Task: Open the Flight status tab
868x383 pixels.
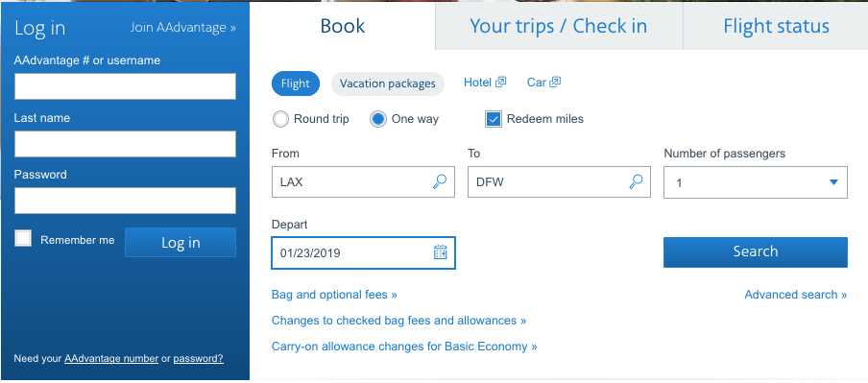Action: tap(776, 27)
